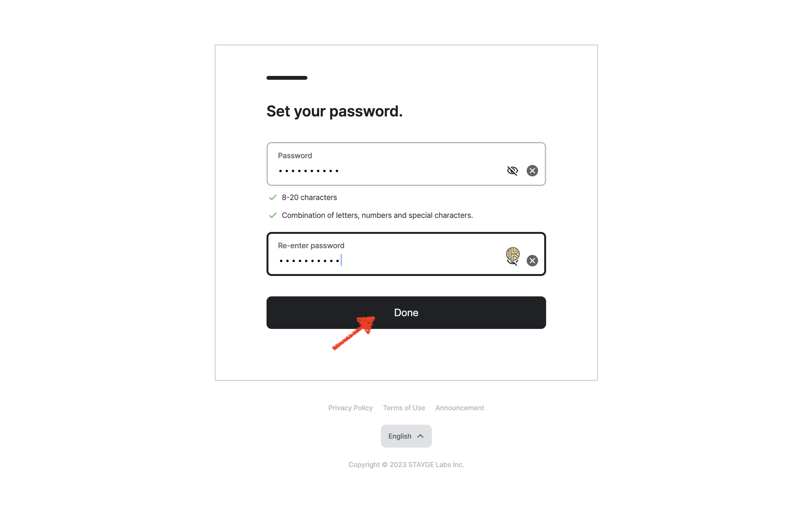This screenshot has height=513, width=812.
Task: Click the letters, numbers and special characters rule
Action: [x=377, y=215]
